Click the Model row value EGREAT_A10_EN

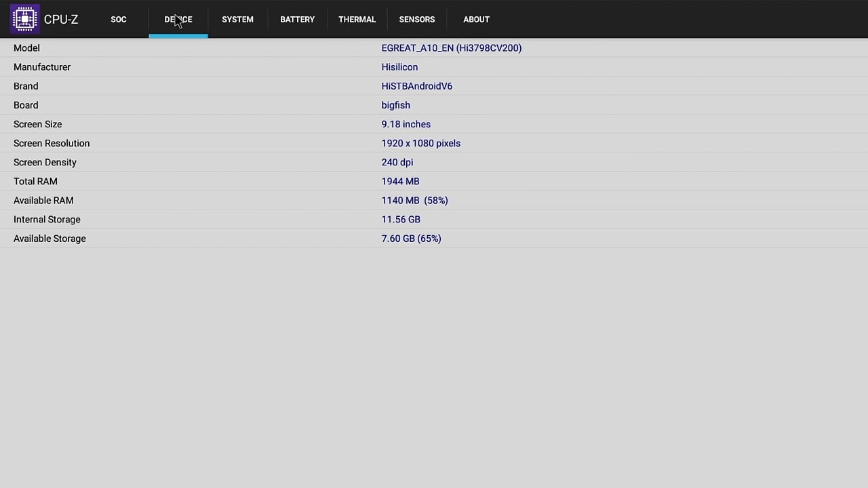click(x=452, y=47)
